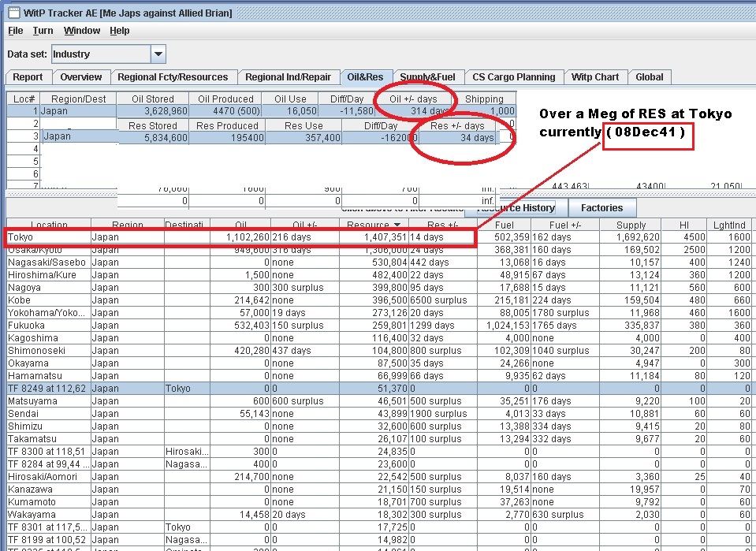Open the Data set dropdown
Viewport: 756px width, 551px height.
pyautogui.click(x=158, y=54)
